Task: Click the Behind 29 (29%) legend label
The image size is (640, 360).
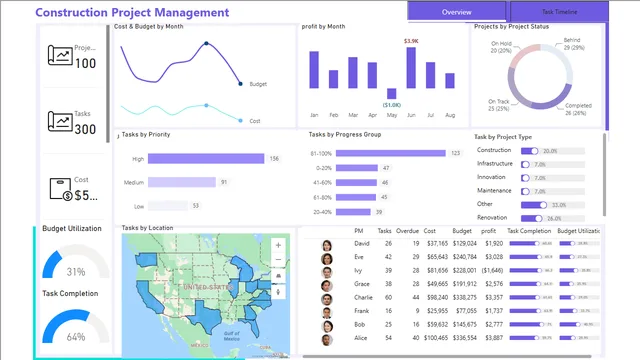Action: click(x=574, y=44)
